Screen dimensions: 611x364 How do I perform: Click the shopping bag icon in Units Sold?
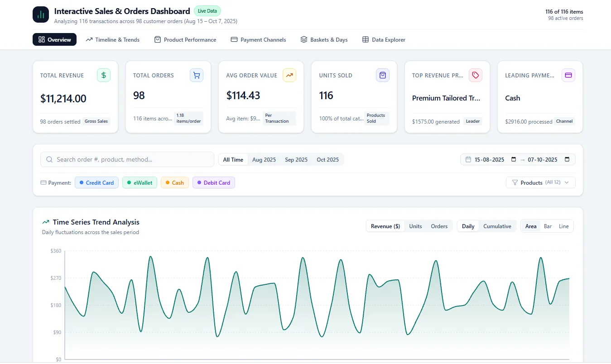(x=383, y=75)
